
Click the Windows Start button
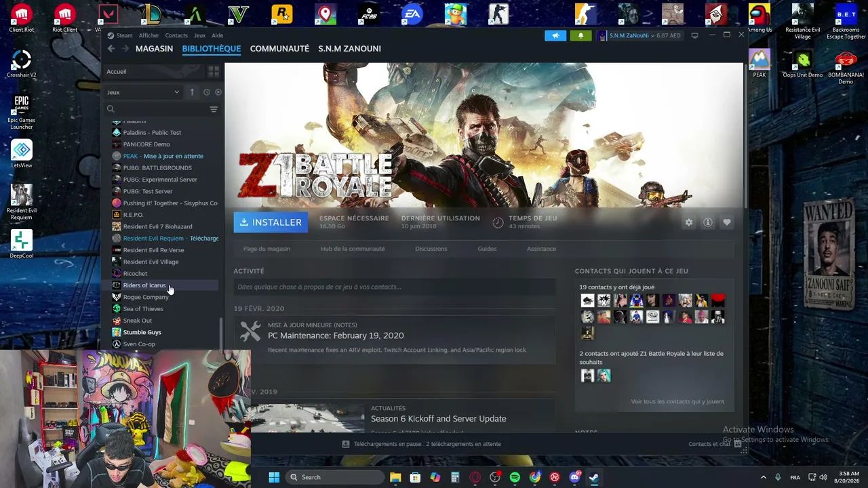(274, 477)
